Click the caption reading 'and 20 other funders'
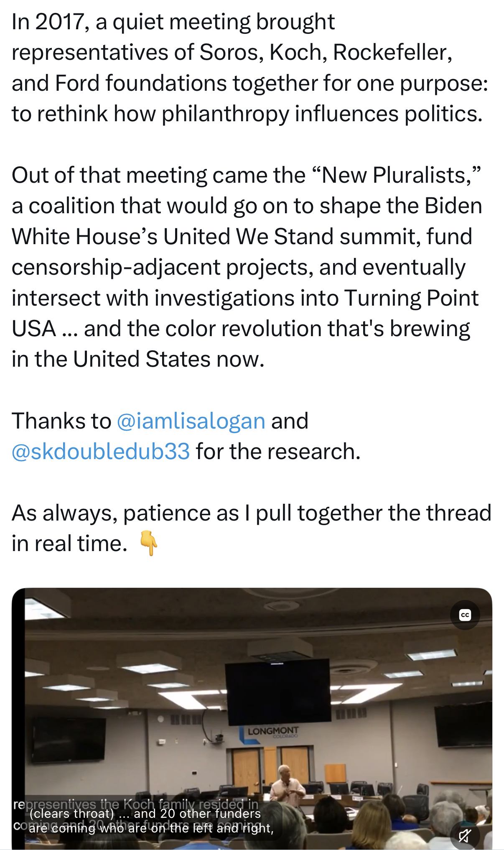Viewport: 504px width, 850px height. [197, 813]
